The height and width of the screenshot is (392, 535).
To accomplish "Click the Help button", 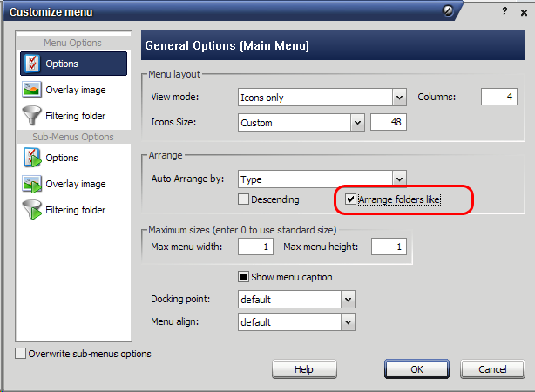I will (304, 369).
